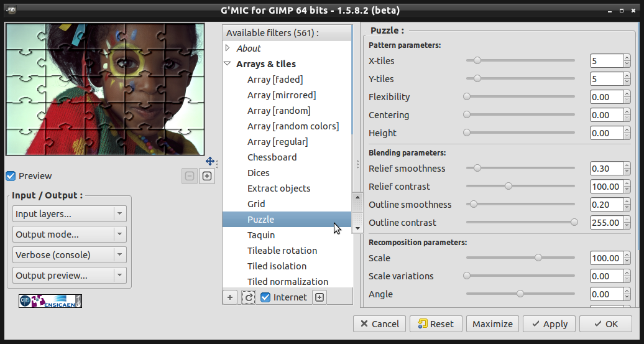This screenshot has height=344, width=644.
Task: Select the Grid filter
Action: (256, 204)
